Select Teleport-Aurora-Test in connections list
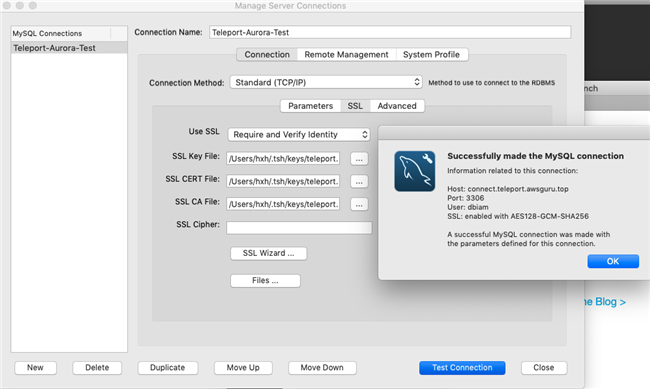650x389 pixels. point(69,48)
